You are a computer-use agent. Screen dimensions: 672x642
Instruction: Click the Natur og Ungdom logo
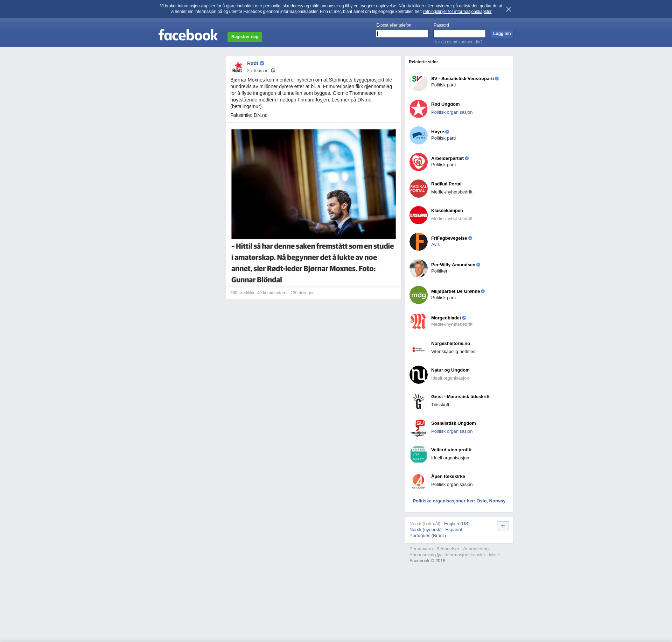tap(419, 375)
